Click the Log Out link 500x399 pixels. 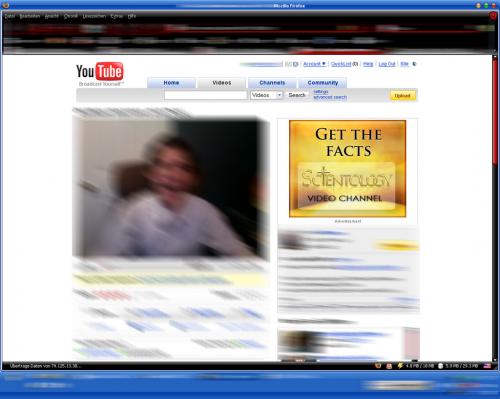[x=387, y=64]
